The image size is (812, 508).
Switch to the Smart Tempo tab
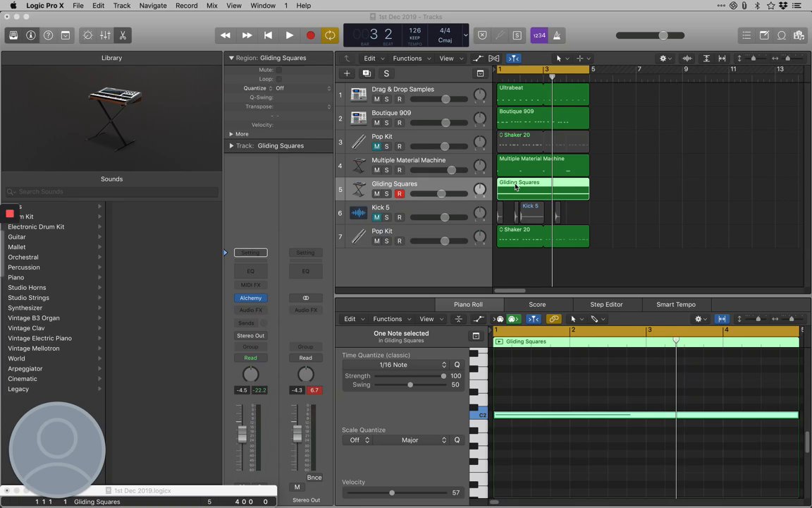[676, 304]
